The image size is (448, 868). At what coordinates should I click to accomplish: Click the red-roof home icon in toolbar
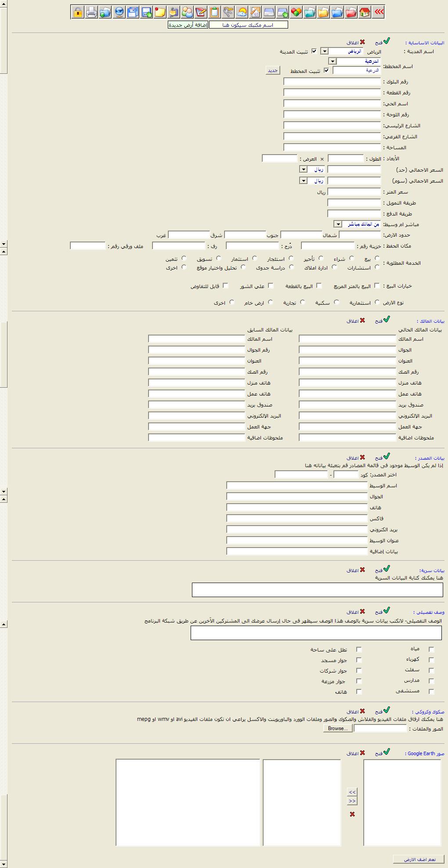click(364, 12)
